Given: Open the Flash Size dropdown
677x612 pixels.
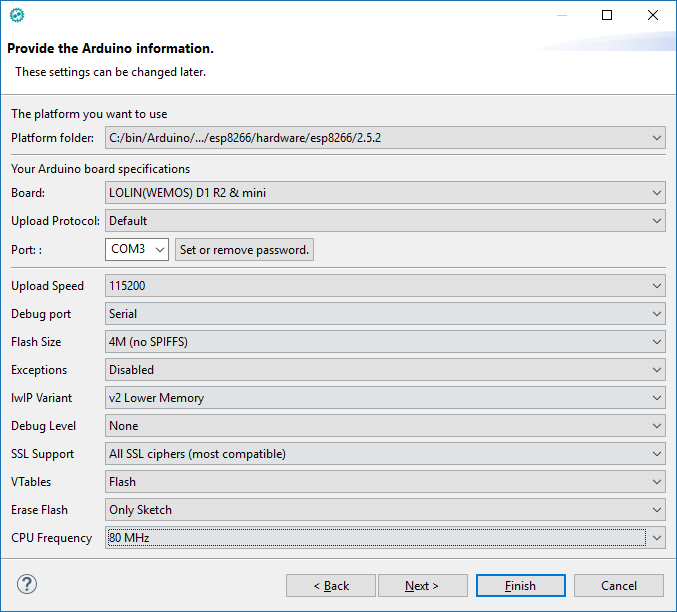Looking at the screenshot, I should 385,342.
